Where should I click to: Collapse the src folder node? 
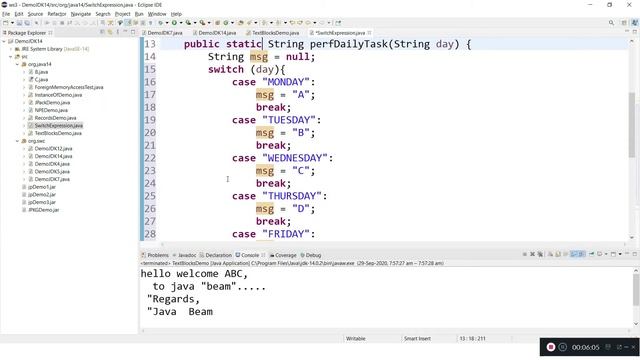click(11, 57)
